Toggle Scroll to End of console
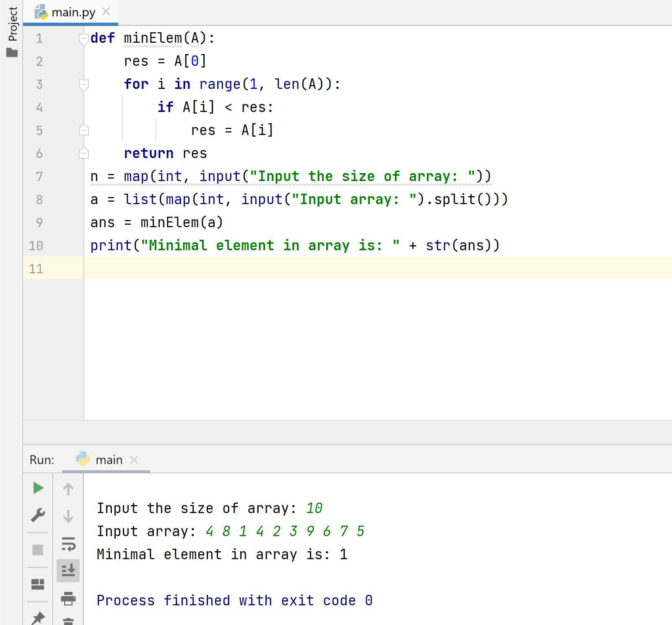The width and height of the screenshot is (672, 625). click(x=68, y=570)
